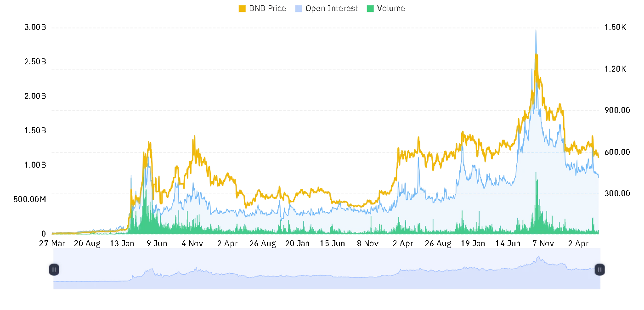Click the yellow BNB Price legend swatch

(242, 8)
